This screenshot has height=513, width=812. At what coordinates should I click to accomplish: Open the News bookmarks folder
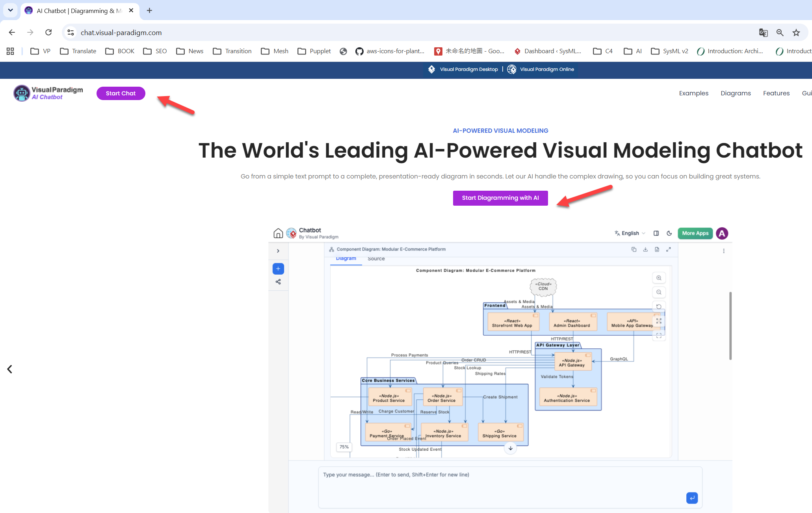point(190,51)
